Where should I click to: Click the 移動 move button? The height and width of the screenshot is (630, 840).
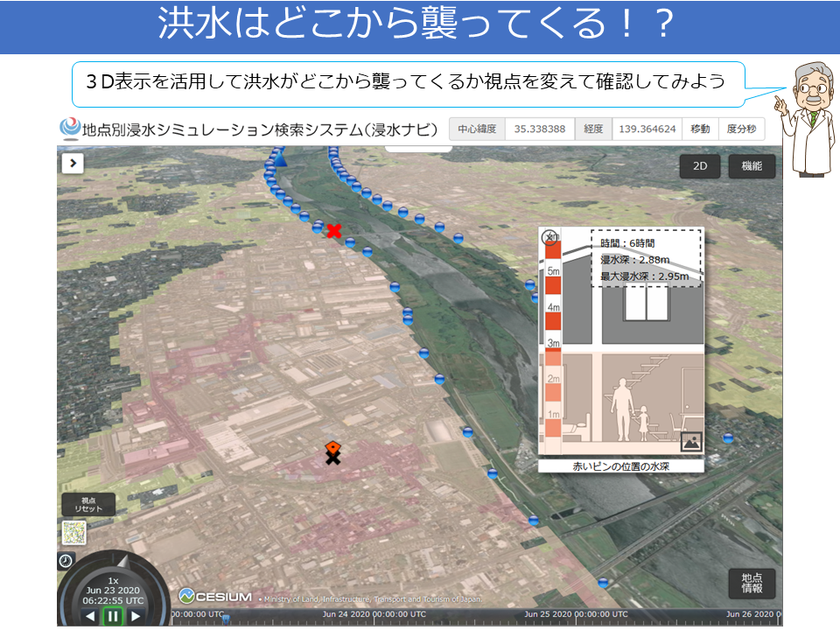click(x=700, y=129)
